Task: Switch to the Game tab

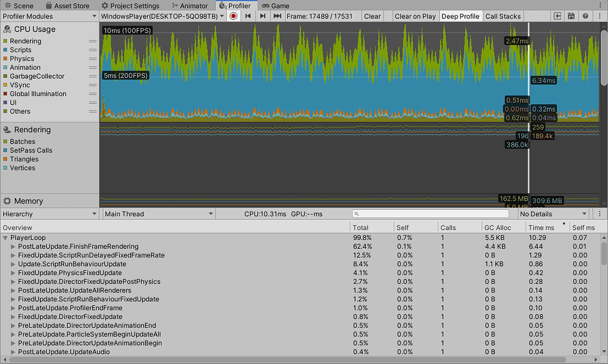Action: point(275,5)
